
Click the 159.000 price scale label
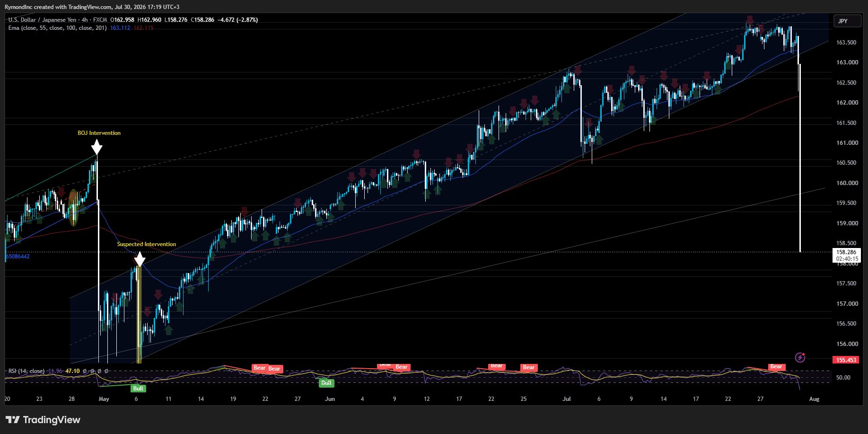(x=847, y=223)
